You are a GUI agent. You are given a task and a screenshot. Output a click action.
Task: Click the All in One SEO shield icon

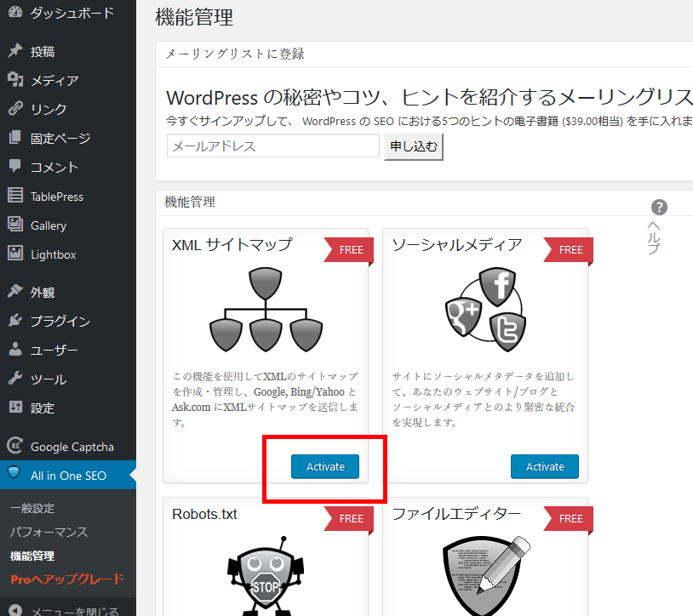[14, 473]
